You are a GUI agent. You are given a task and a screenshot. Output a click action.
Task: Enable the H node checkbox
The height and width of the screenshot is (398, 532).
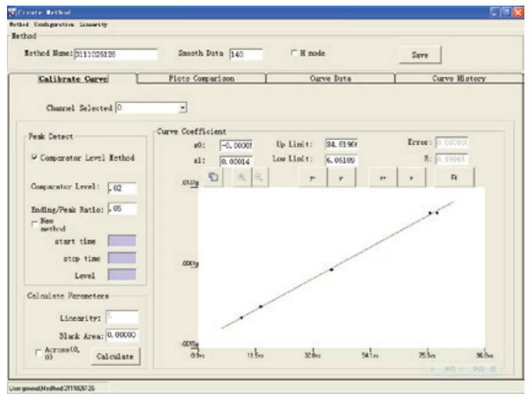click(294, 53)
